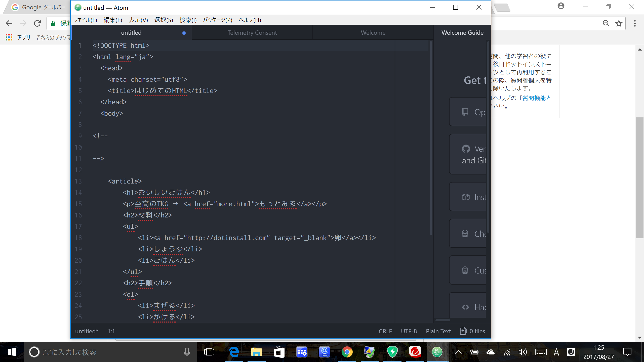The height and width of the screenshot is (362, 644).
Task: Open the Atom icon in Windows taskbar
Action: coord(437,352)
